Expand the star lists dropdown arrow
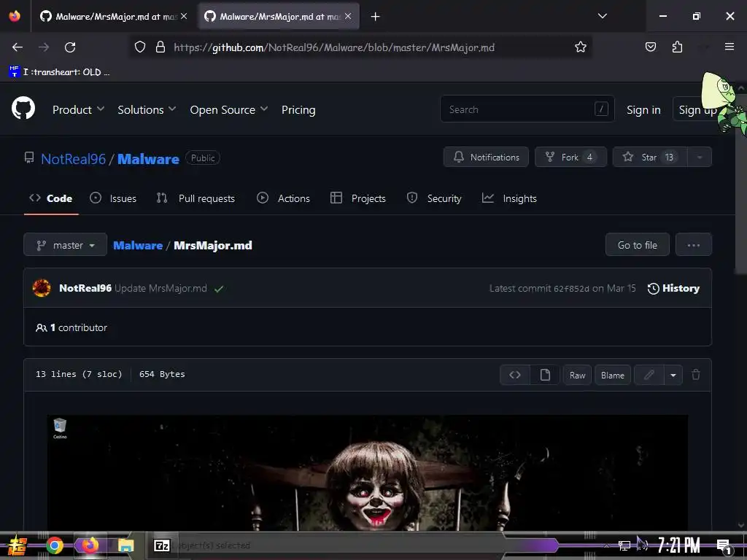The width and height of the screenshot is (747, 560). [700, 157]
